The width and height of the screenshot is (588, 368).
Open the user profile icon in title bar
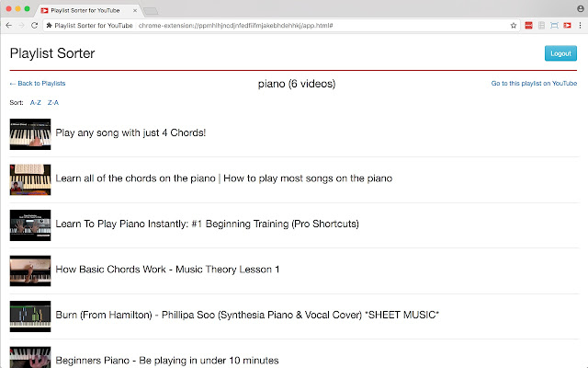580,8
